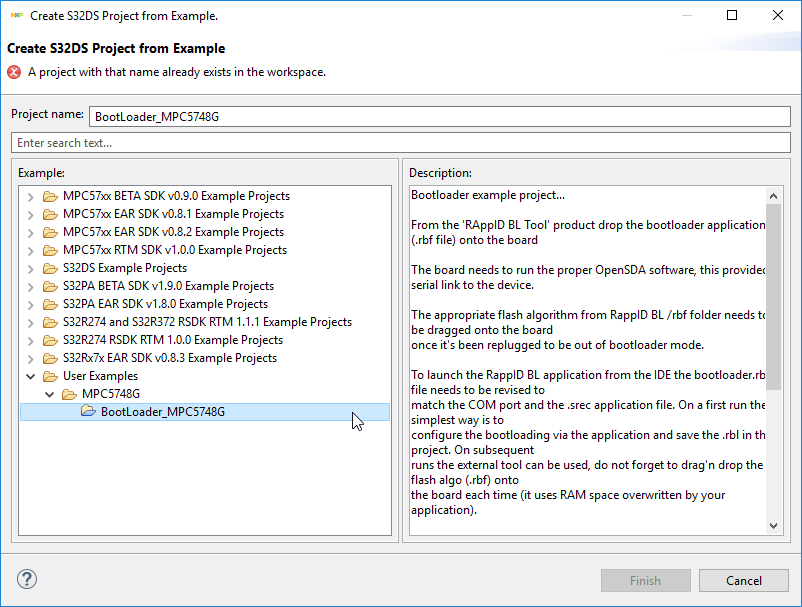Click the 'Example:' panel label

(x=41, y=173)
